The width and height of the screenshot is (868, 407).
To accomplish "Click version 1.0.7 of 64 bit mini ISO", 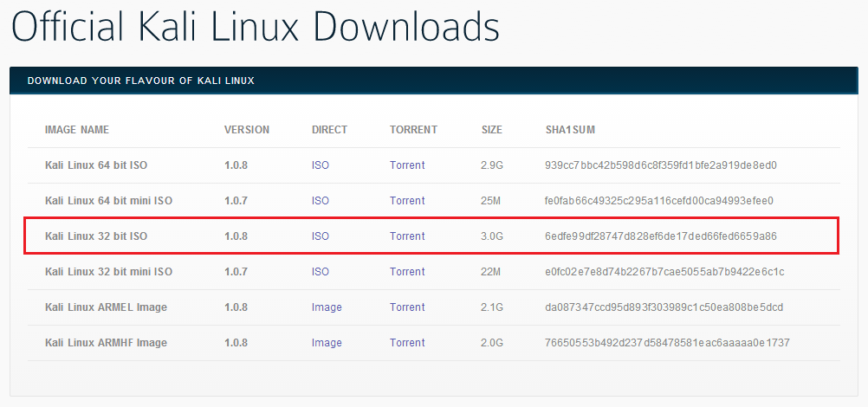I will pyautogui.click(x=236, y=200).
